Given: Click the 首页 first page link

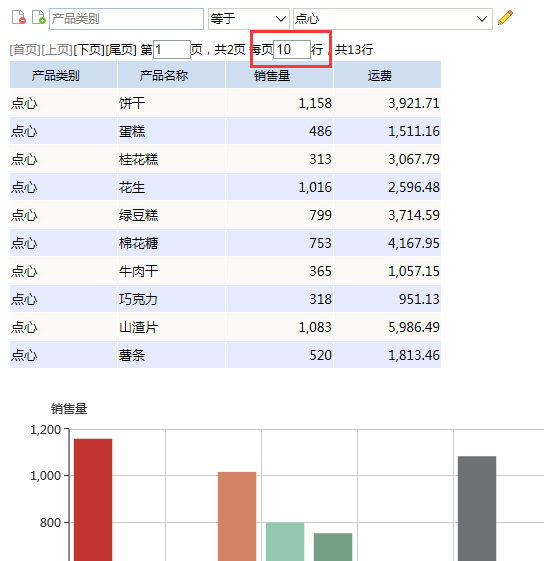Looking at the screenshot, I should pos(25,50).
